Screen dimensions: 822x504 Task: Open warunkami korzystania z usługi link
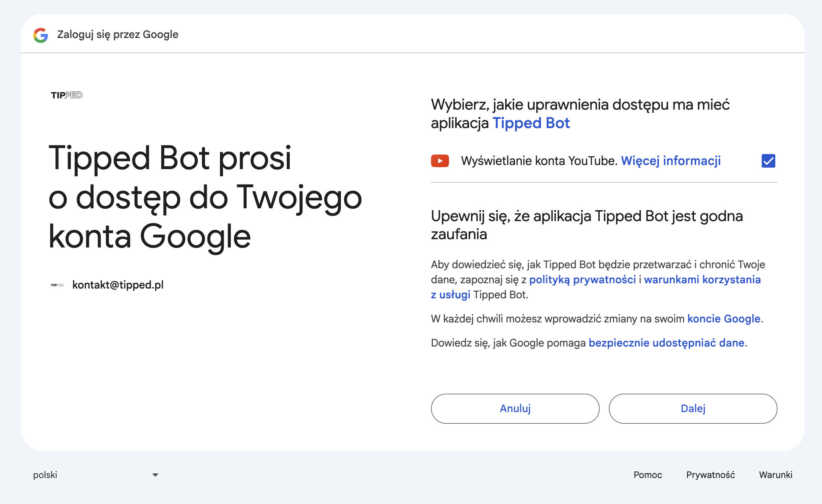pos(702,279)
